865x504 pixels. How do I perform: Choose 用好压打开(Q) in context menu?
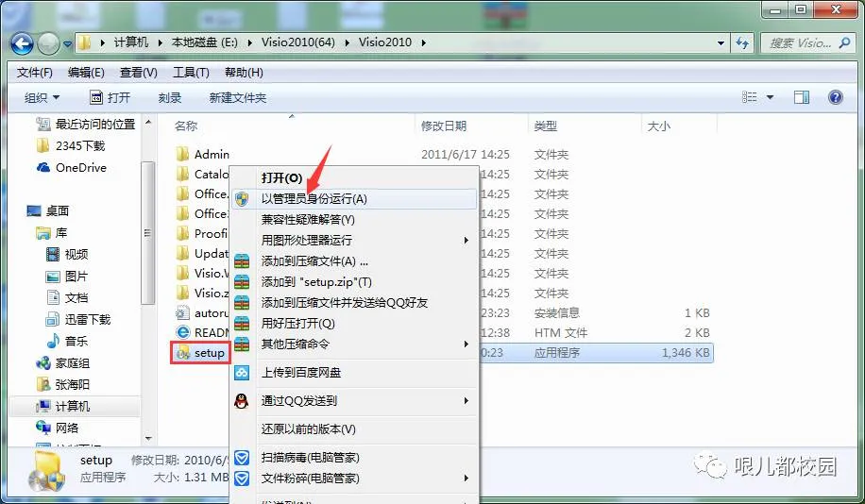point(353,323)
